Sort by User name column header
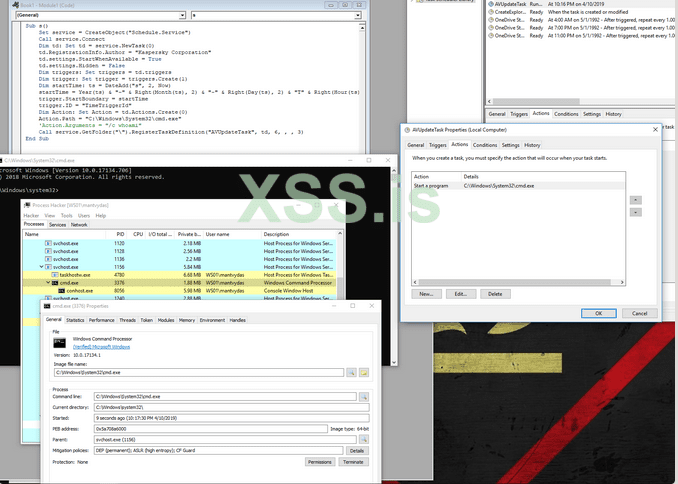The image size is (678, 484). (232, 234)
